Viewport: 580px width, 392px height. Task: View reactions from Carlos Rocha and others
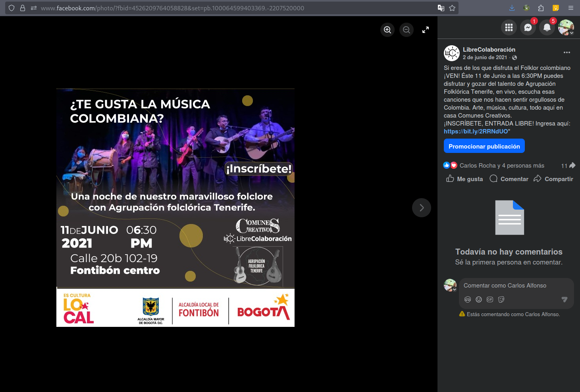[502, 166]
